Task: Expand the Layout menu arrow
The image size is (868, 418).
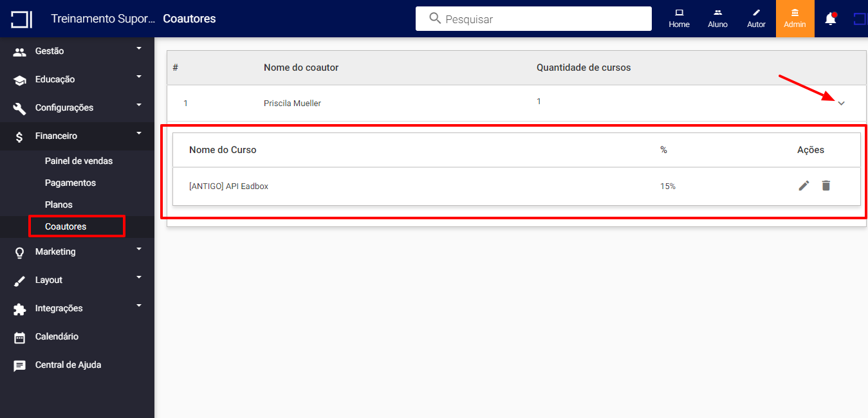Action: pyautogui.click(x=139, y=277)
